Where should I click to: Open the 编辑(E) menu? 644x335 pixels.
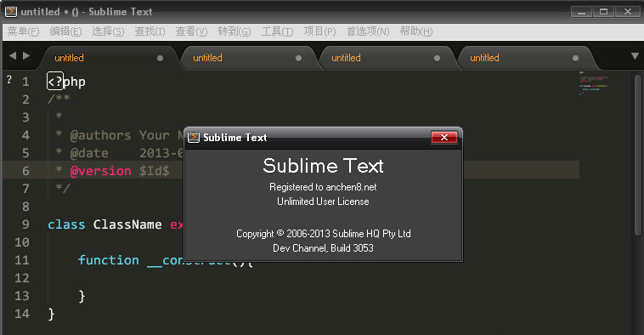tap(65, 31)
